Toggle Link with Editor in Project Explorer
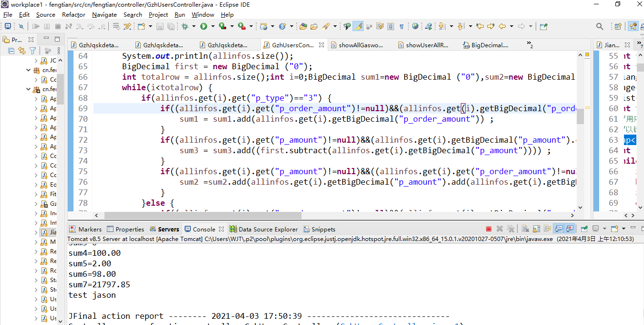This screenshot has height=325, width=644. point(21,51)
